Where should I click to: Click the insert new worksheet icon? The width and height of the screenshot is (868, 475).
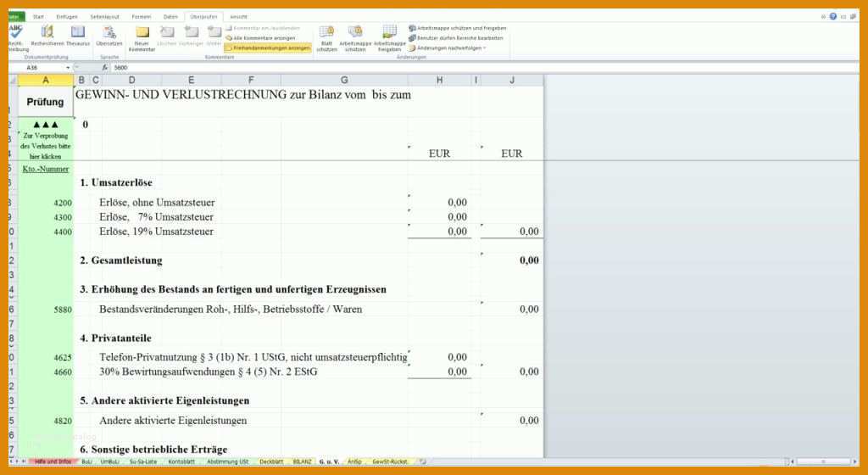422,461
